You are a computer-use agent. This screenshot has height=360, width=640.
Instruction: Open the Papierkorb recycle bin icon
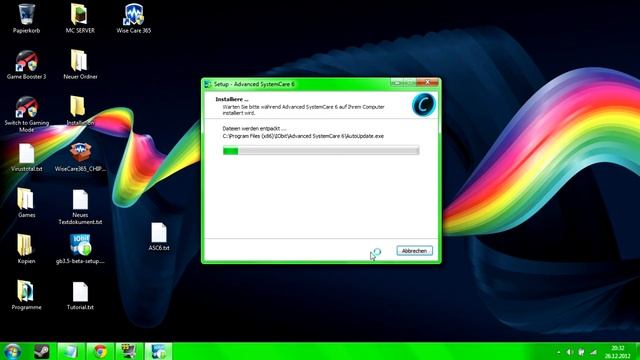(26, 18)
